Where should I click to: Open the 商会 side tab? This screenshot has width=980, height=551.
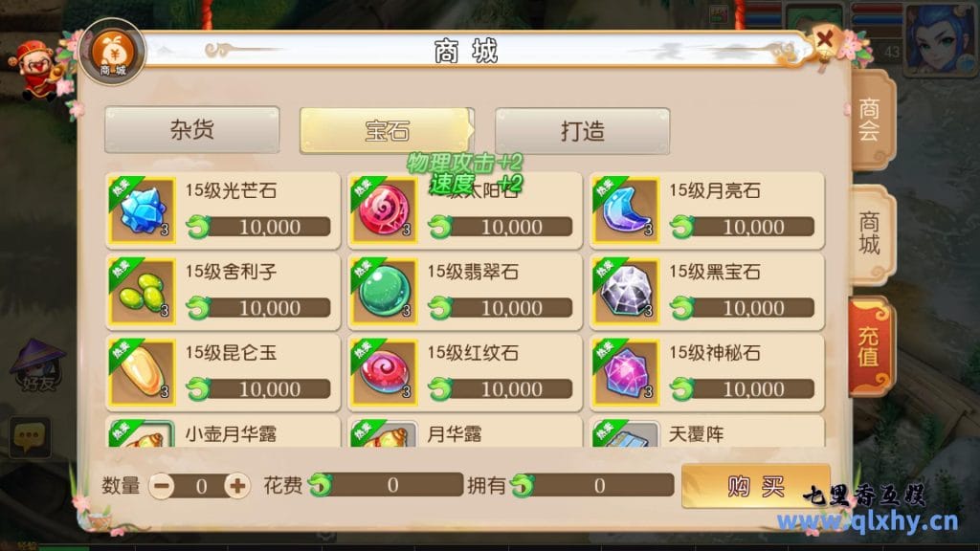click(871, 120)
